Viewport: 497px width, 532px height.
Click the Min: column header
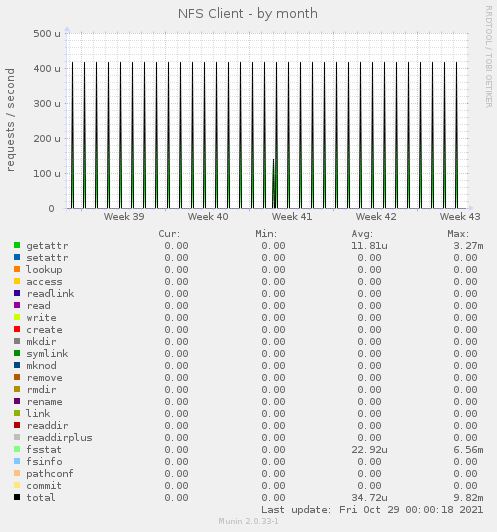266,234
